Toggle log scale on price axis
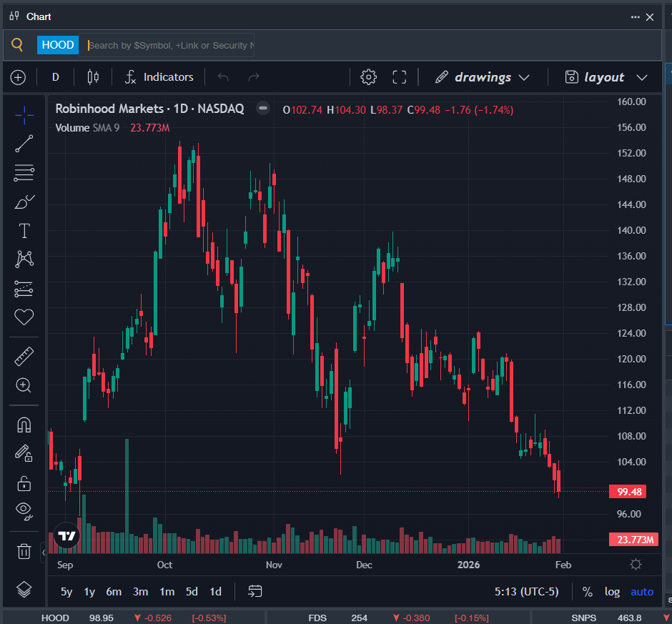Viewport: 672px width, 624px height. click(612, 592)
